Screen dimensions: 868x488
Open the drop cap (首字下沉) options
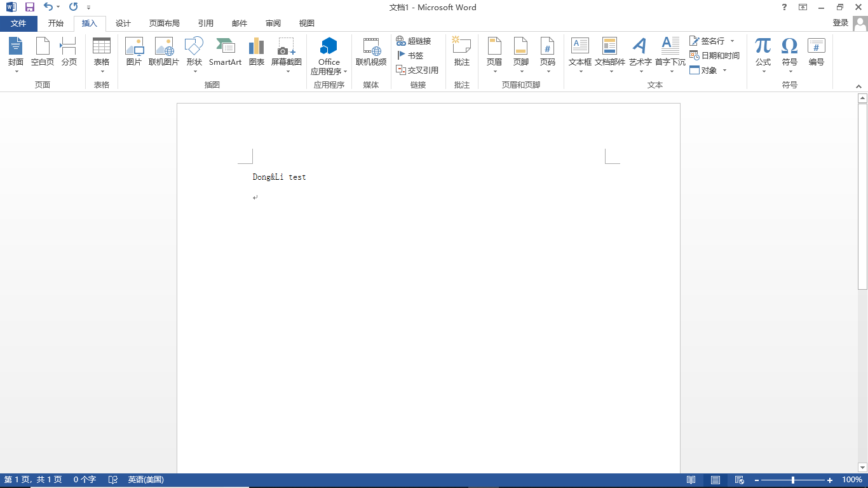pos(670,55)
